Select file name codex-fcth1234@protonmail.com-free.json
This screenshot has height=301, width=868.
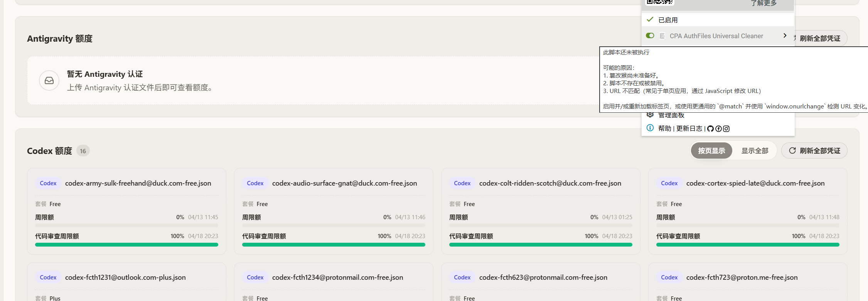tap(338, 277)
